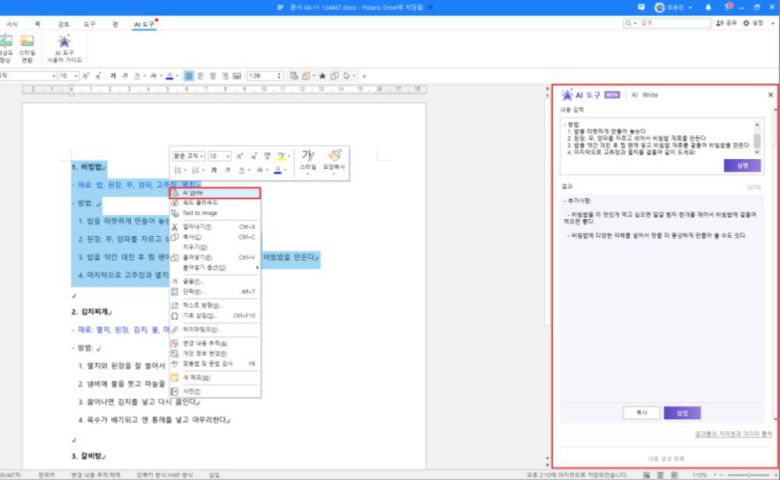Toggle italic in the main toolbar

pos(125,76)
